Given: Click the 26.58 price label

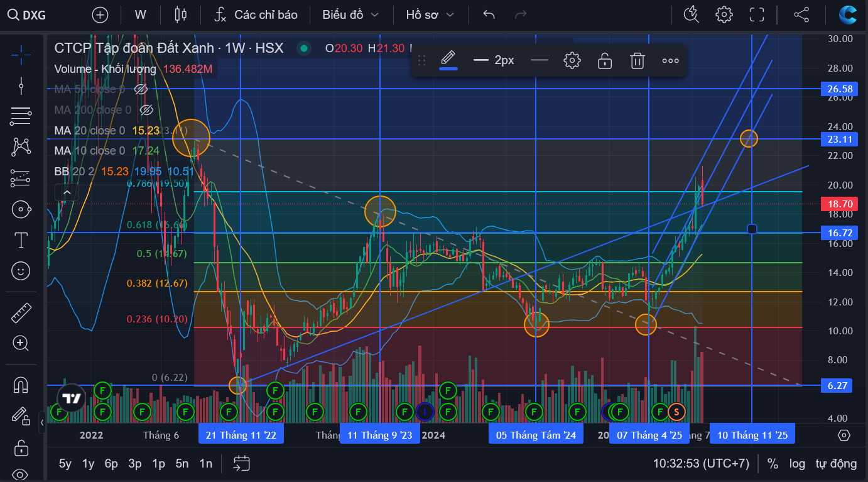Looking at the screenshot, I should click(840, 89).
